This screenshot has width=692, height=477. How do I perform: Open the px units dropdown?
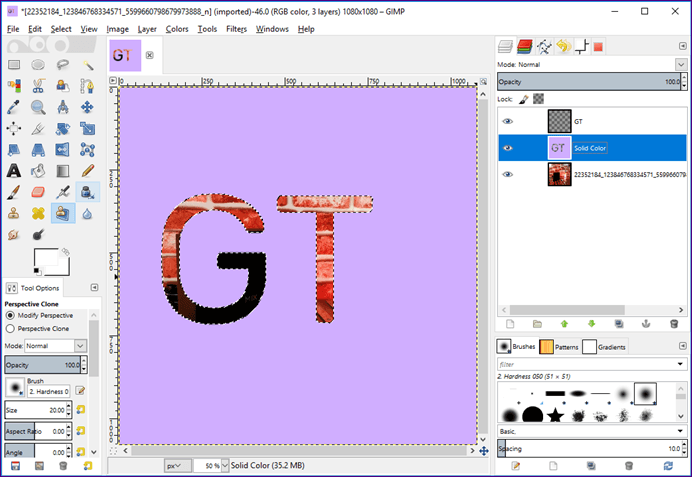click(x=178, y=466)
